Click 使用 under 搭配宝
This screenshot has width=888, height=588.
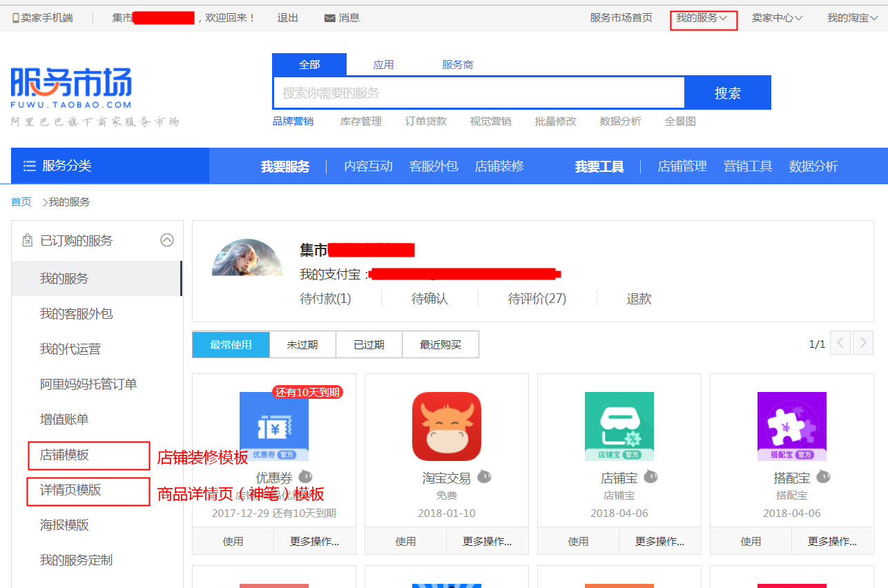[751, 541]
